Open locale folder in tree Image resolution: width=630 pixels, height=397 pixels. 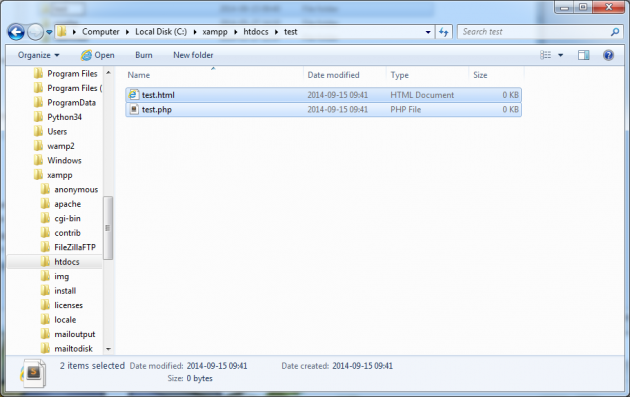click(x=65, y=320)
